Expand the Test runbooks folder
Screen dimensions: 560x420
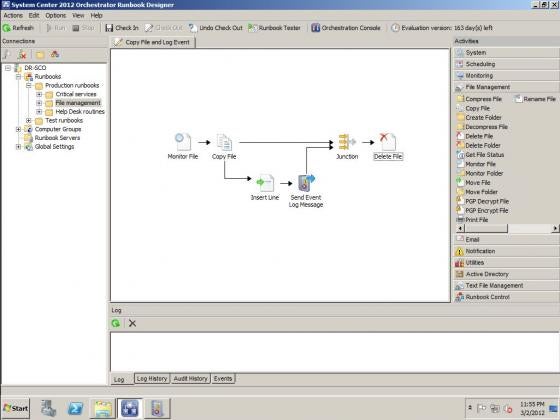[x=29, y=120]
